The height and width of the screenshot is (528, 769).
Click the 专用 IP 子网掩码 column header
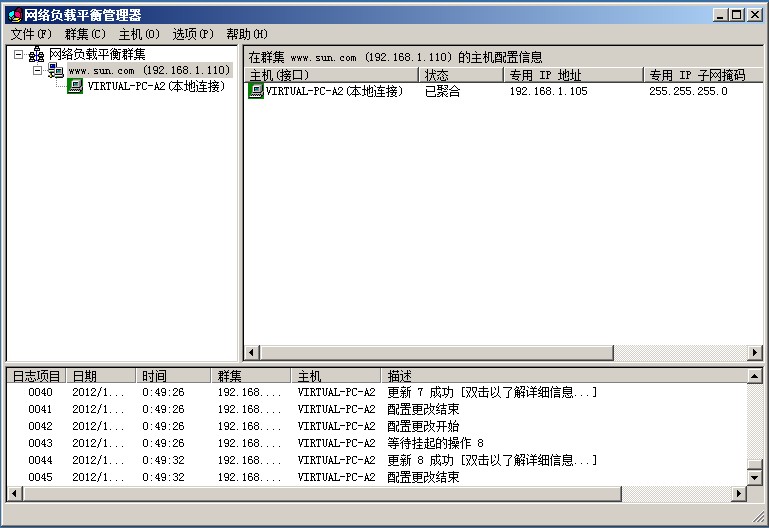click(704, 75)
